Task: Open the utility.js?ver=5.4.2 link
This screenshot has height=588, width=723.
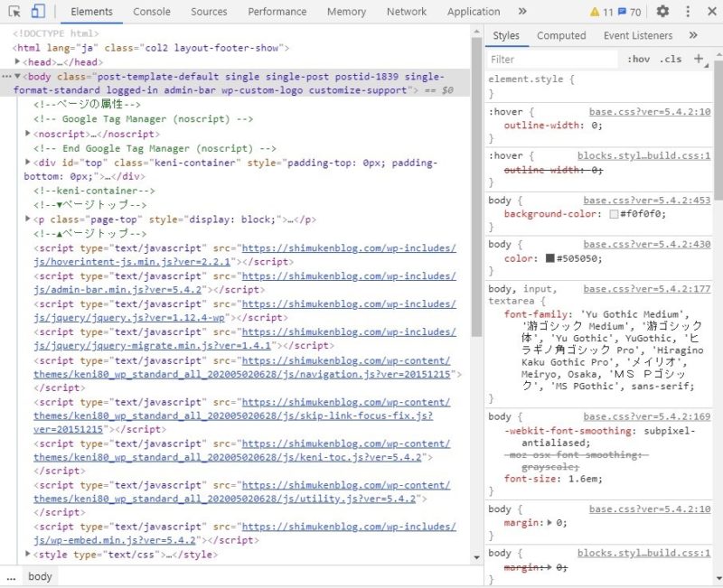Action: pyautogui.click(x=224, y=499)
